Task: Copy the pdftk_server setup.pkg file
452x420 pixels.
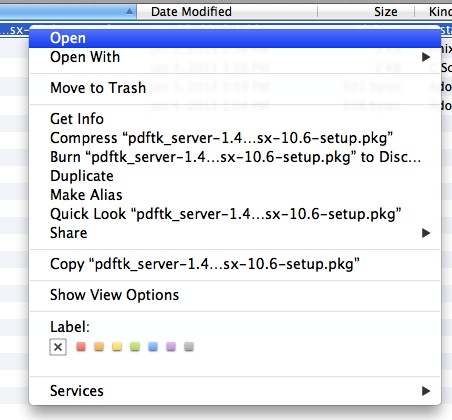Action: (x=235, y=264)
